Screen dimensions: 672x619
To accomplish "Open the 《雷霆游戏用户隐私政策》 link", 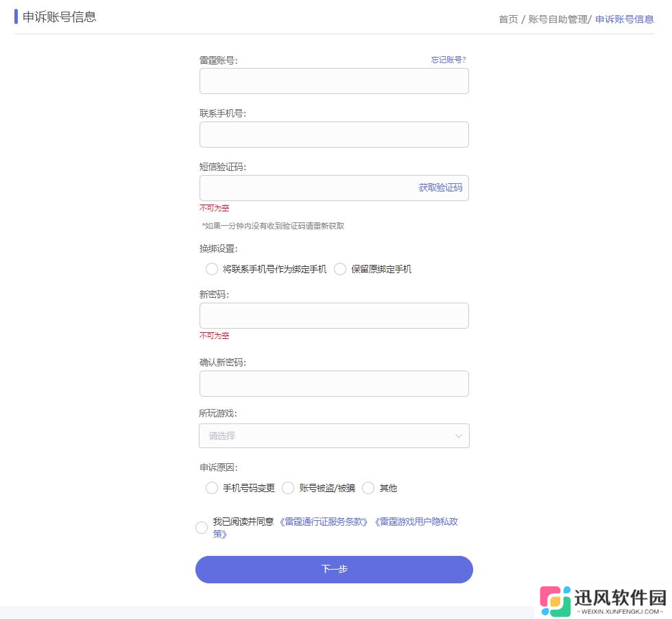I will pyautogui.click(x=416, y=522).
